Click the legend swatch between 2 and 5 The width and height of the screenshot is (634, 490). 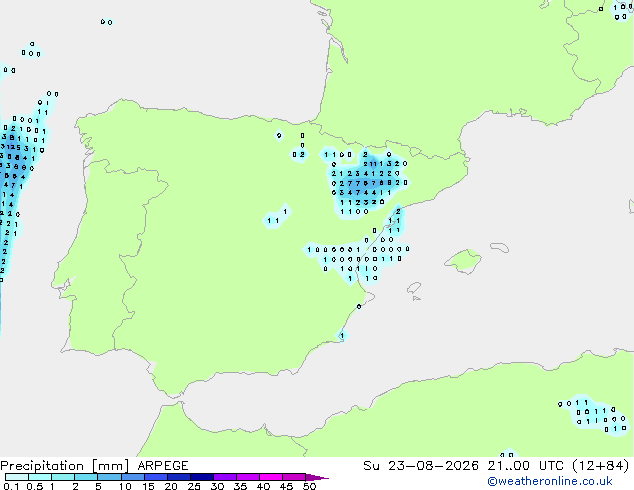point(86,477)
